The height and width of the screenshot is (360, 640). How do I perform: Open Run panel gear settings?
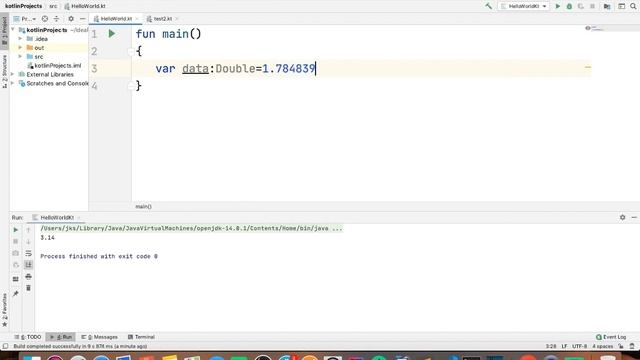point(622,218)
